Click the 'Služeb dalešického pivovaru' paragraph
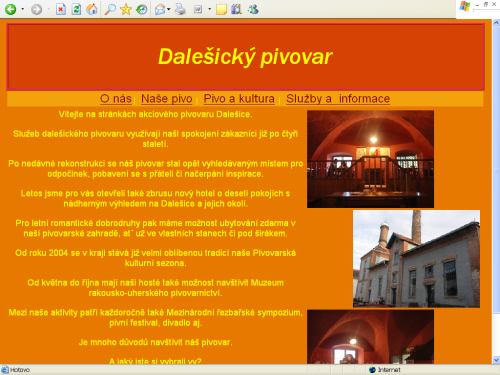 pos(155,139)
